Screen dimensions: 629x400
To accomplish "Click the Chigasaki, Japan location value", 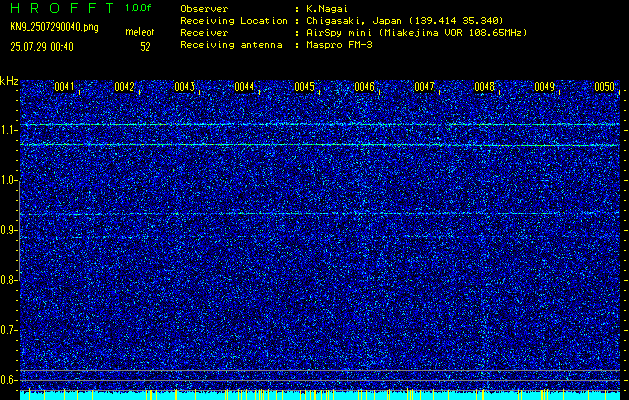I will [405, 21].
